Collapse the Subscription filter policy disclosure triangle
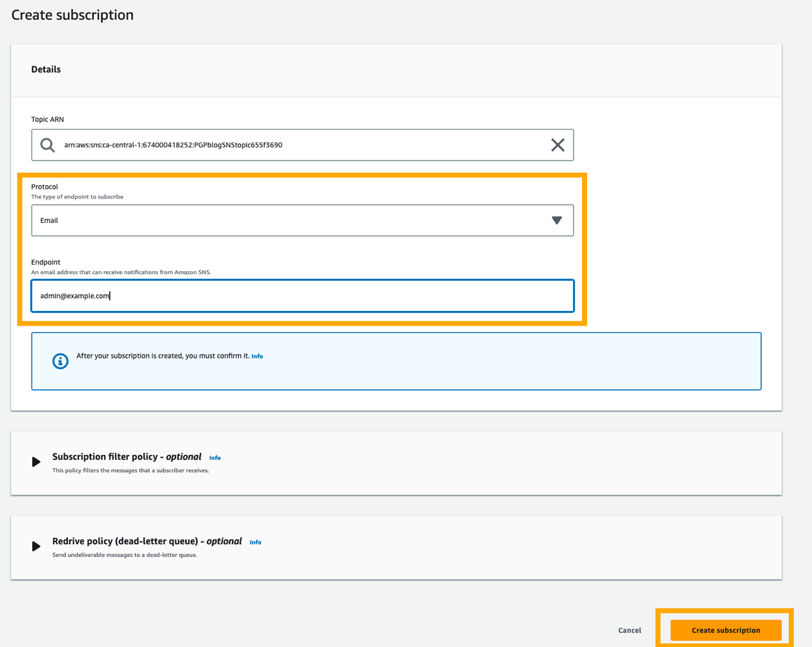 (x=36, y=461)
